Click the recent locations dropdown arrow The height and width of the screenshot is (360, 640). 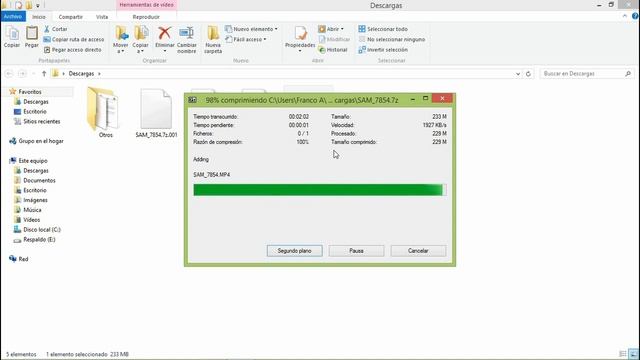pyautogui.click(x=33, y=74)
